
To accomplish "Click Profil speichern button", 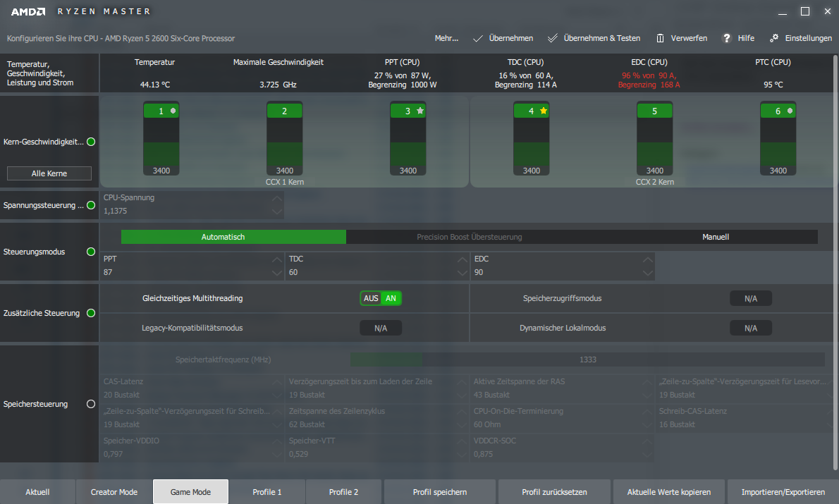I will coord(439,492).
